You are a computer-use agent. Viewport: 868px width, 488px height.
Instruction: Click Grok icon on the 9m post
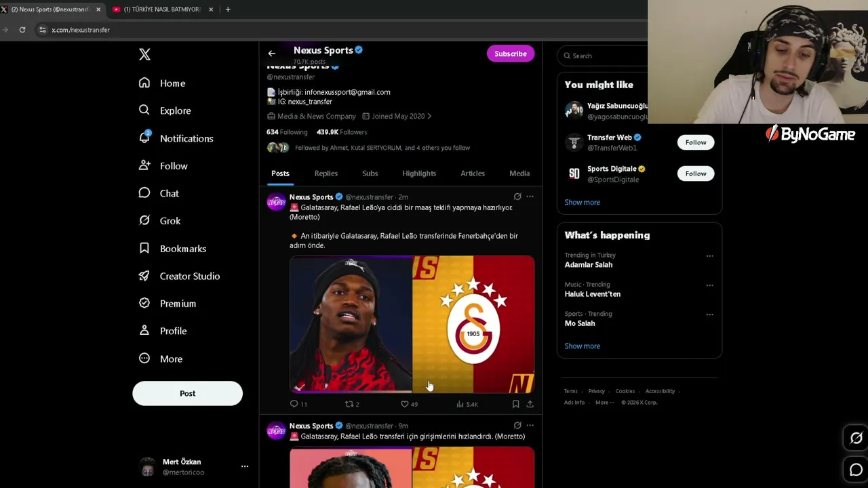517,426
